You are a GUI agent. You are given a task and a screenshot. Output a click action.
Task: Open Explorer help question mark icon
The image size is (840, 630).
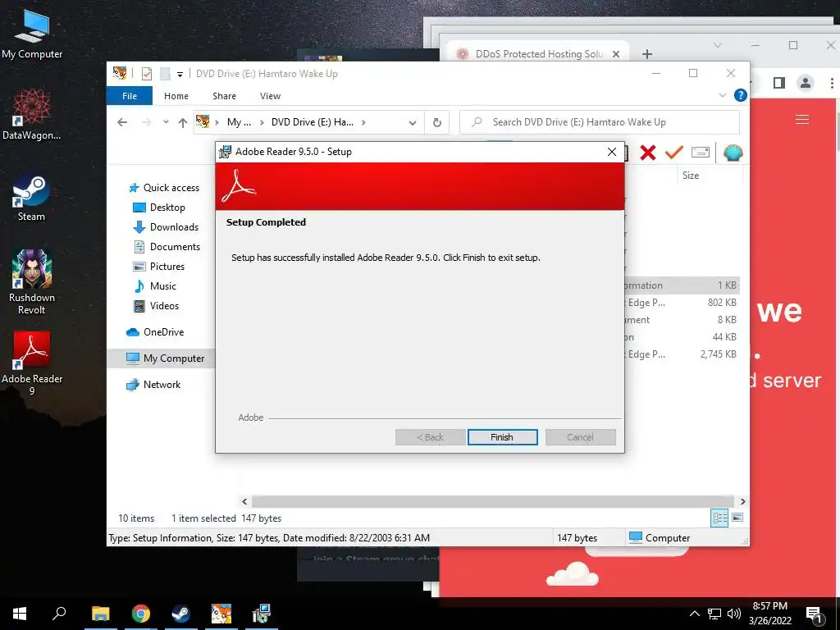[741, 95]
